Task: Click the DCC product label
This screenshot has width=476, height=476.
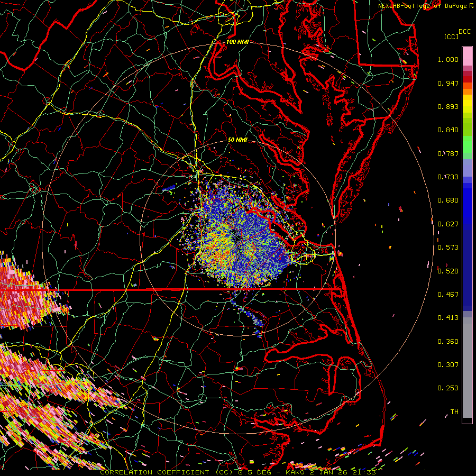Action: click(464, 32)
